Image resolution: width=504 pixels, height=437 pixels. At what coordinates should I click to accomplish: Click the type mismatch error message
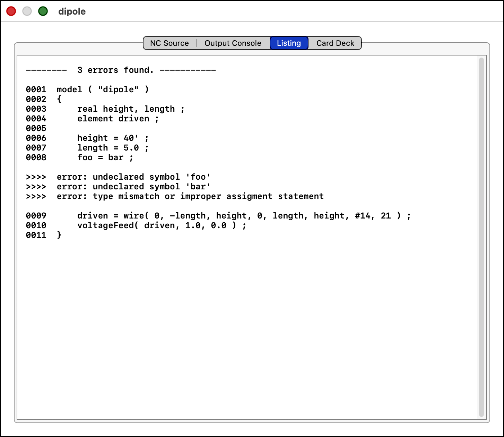point(190,196)
